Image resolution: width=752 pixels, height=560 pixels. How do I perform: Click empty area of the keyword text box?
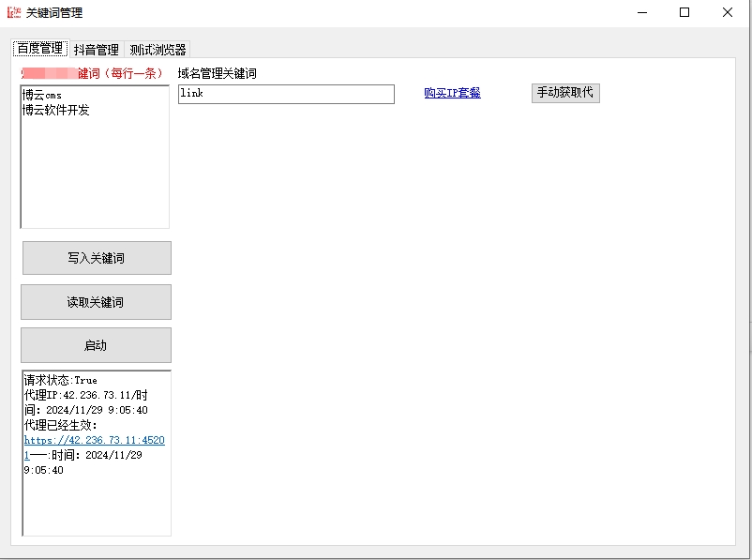(94, 178)
